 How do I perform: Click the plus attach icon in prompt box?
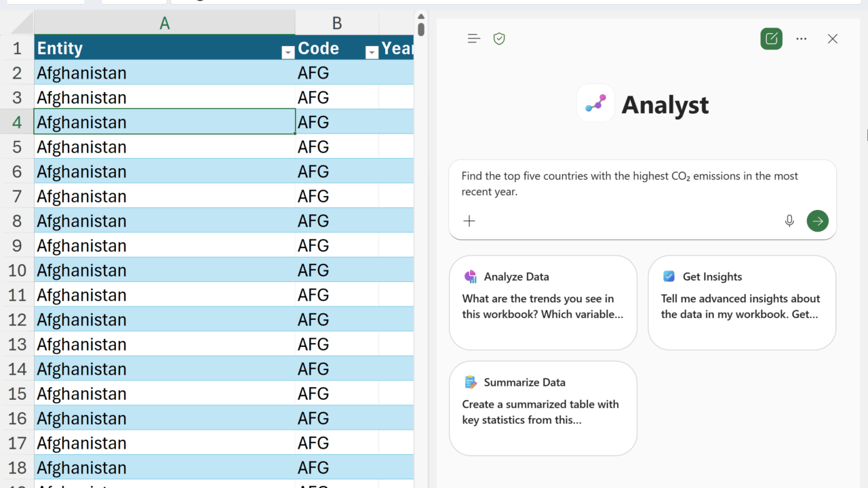coord(469,221)
